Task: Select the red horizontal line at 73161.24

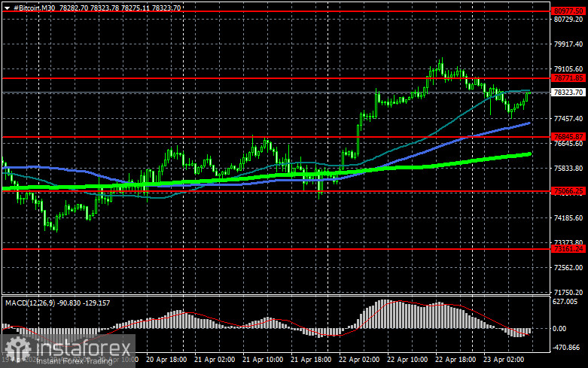Action: [277, 249]
